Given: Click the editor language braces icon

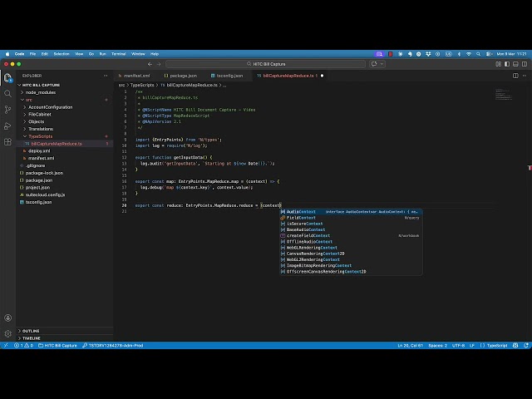Looking at the screenshot, I should (482, 346).
